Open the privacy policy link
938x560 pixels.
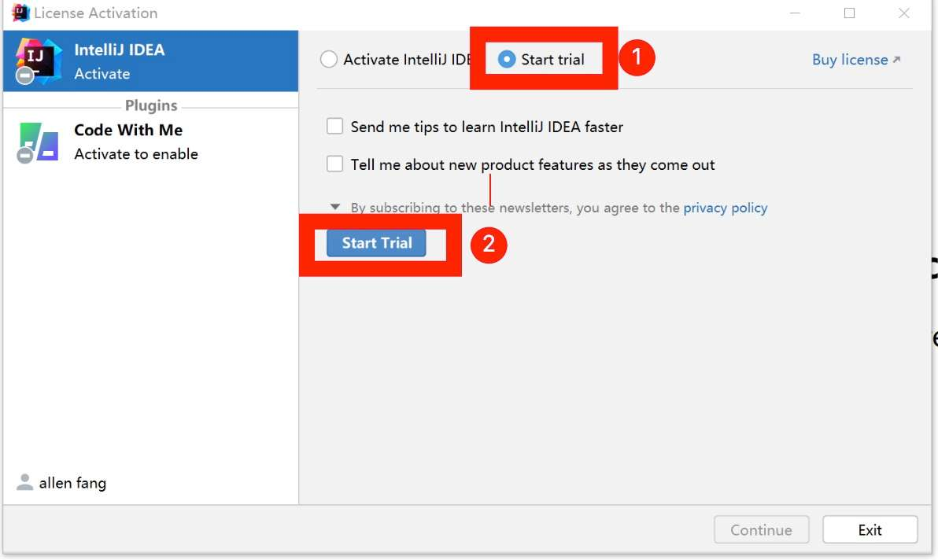(x=725, y=208)
